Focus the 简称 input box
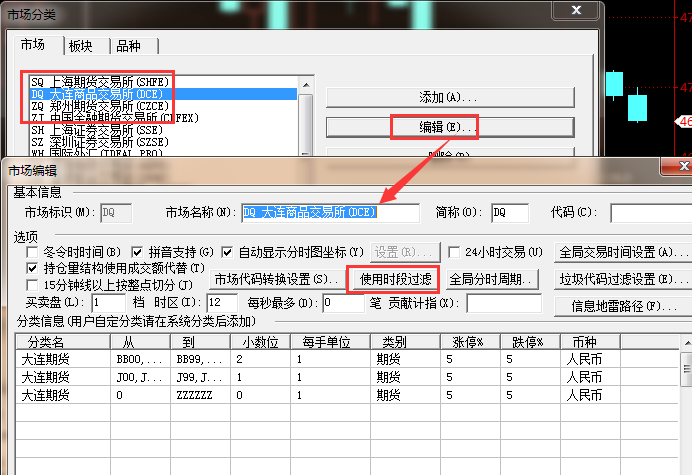Screen dimensions: 692x475 pos(509,213)
